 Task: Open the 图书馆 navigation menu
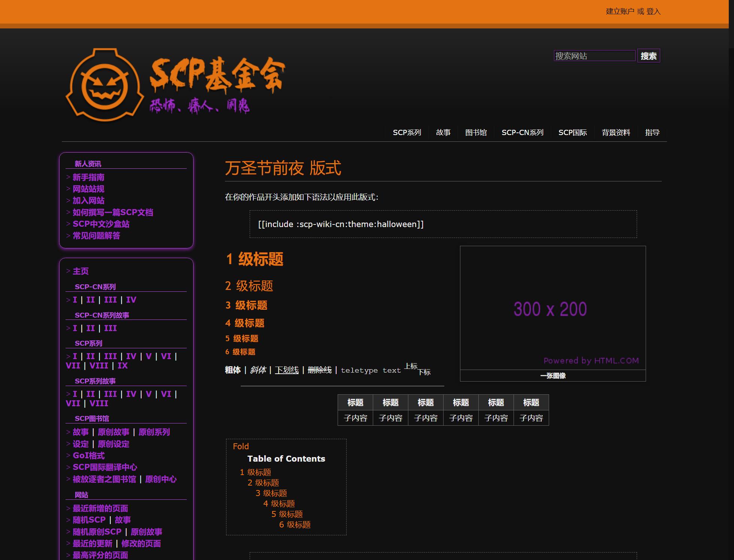click(x=476, y=132)
